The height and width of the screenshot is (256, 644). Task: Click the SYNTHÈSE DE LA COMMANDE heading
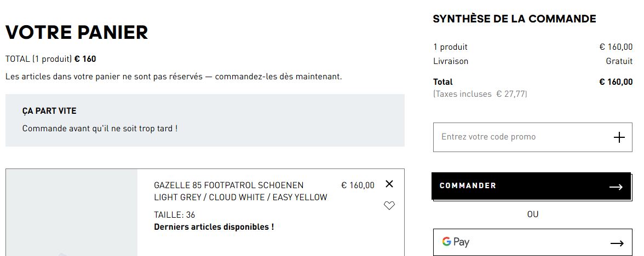[x=514, y=19]
